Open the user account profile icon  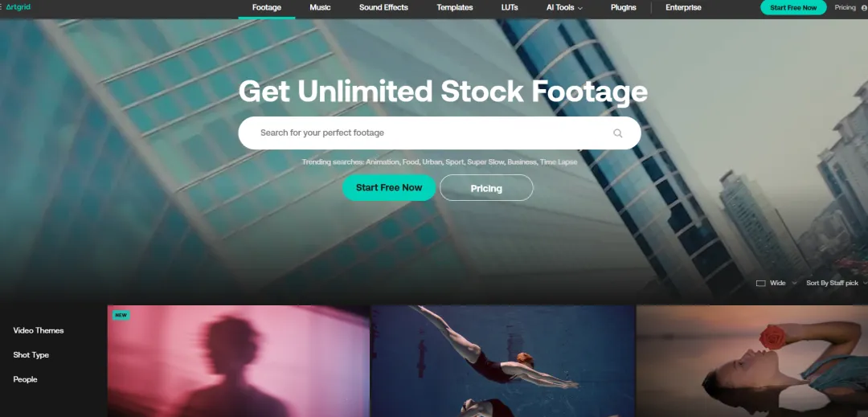pos(864,8)
